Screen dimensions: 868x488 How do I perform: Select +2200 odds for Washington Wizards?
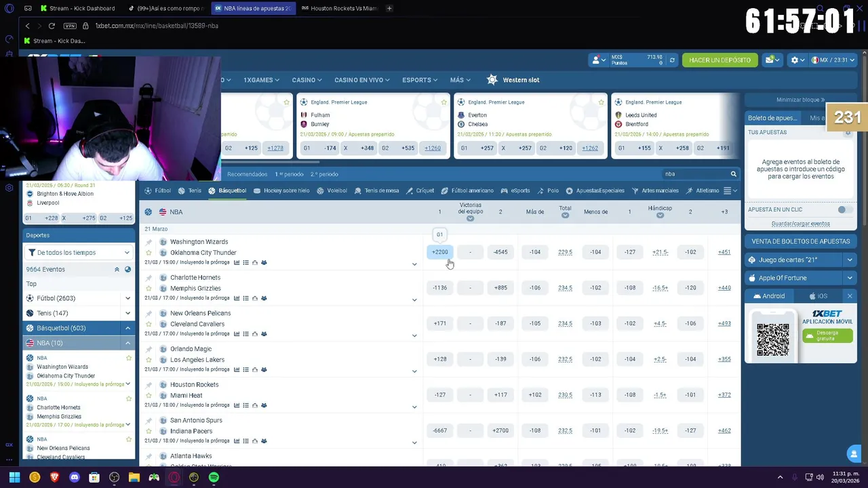(439, 252)
